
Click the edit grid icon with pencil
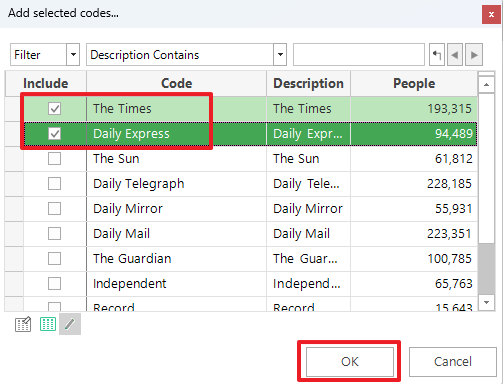[23, 324]
